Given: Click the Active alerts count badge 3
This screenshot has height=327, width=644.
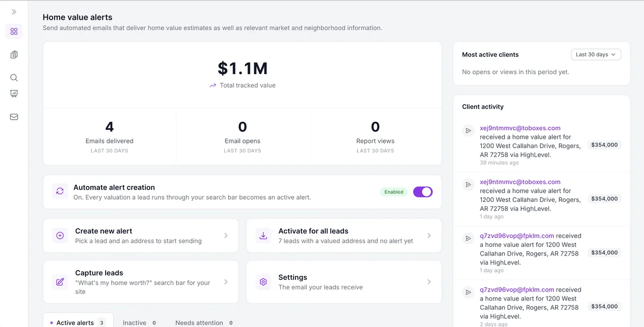Looking at the screenshot, I should click(x=101, y=323).
